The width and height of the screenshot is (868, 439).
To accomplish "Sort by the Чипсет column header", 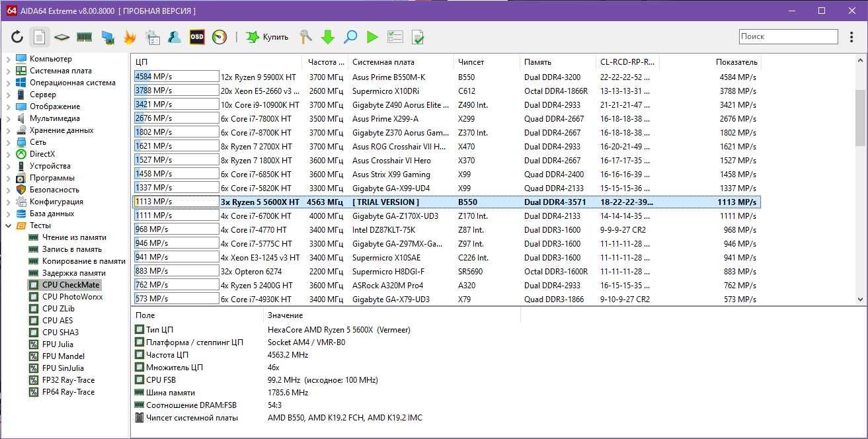I will click(x=487, y=62).
